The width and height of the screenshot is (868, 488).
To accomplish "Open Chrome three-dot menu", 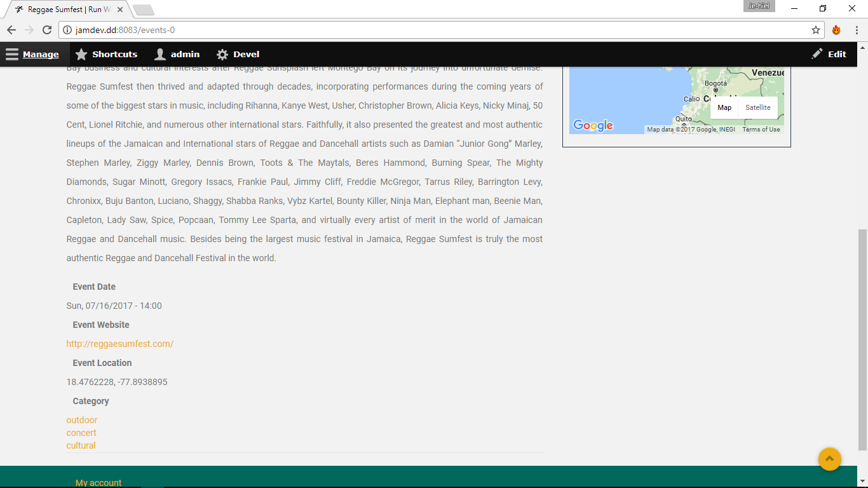I will pyautogui.click(x=857, y=30).
